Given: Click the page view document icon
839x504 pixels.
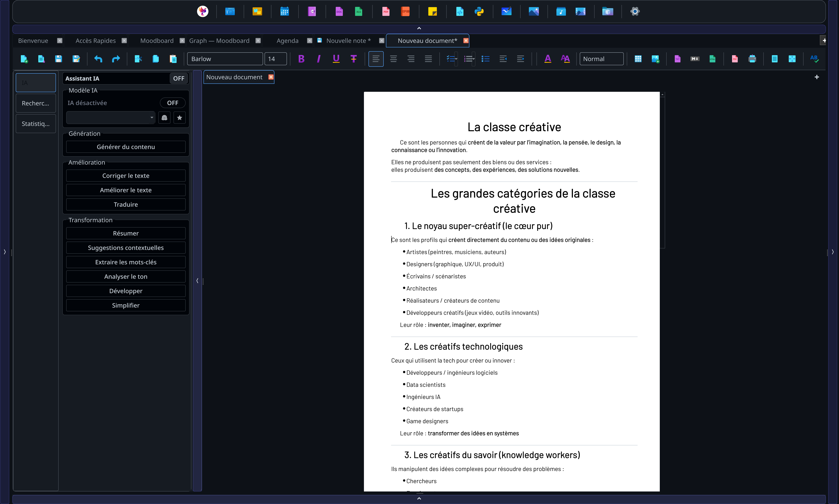Looking at the screenshot, I should pos(775,59).
